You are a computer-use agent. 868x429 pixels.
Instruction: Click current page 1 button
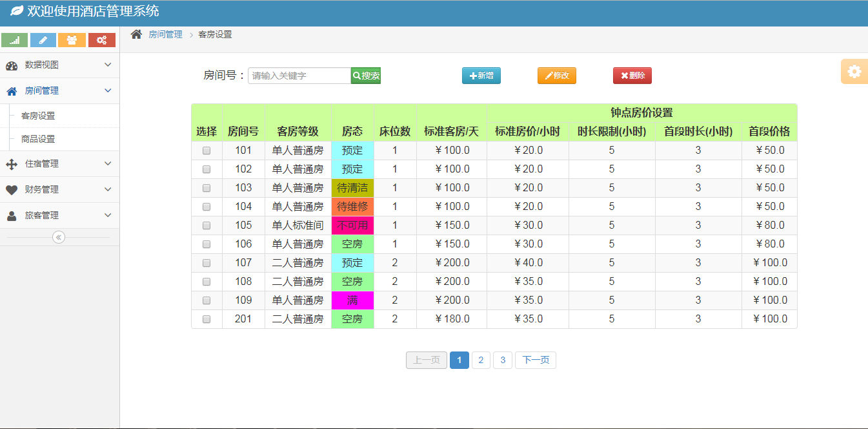coord(459,361)
